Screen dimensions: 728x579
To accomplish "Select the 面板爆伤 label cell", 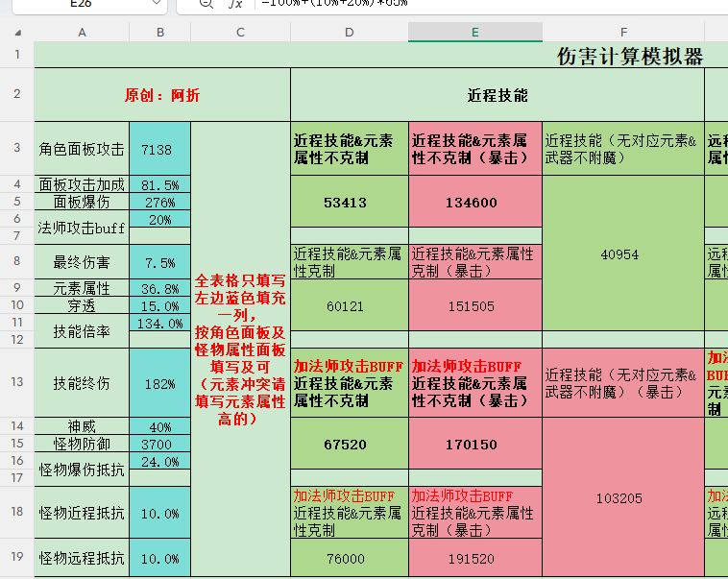I will 82,202.
